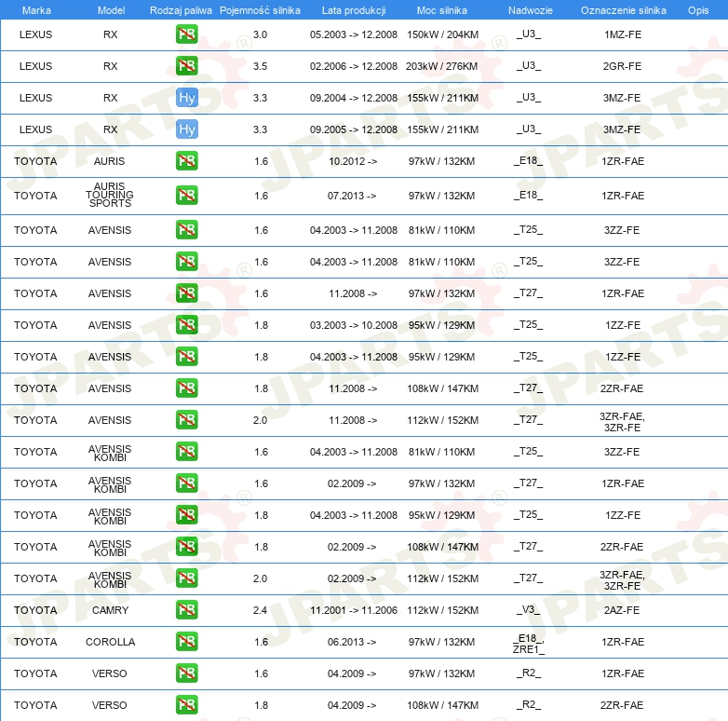Click the CAMRY model cell
728x721 pixels.
pos(110,610)
